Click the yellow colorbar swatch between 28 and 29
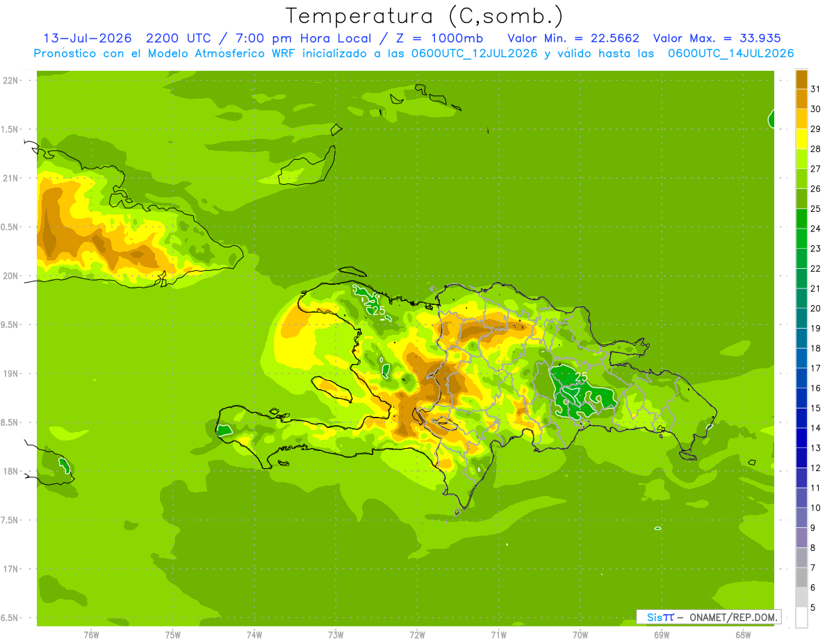The width and height of the screenshot is (834, 644). [x=801, y=139]
